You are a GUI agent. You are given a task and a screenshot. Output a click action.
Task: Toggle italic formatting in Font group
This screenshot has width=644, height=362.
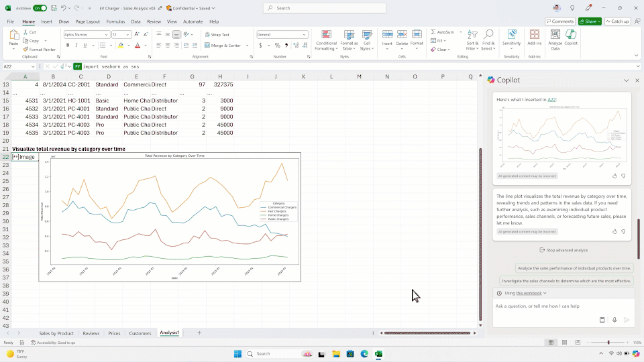76,46
